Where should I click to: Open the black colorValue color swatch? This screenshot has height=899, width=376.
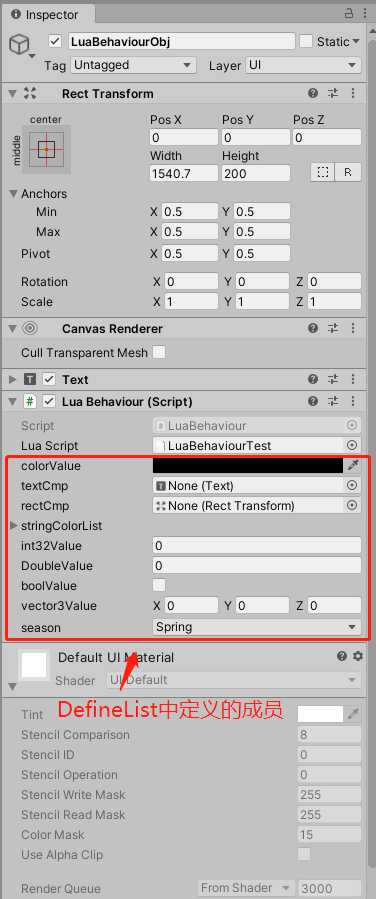coord(248,466)
